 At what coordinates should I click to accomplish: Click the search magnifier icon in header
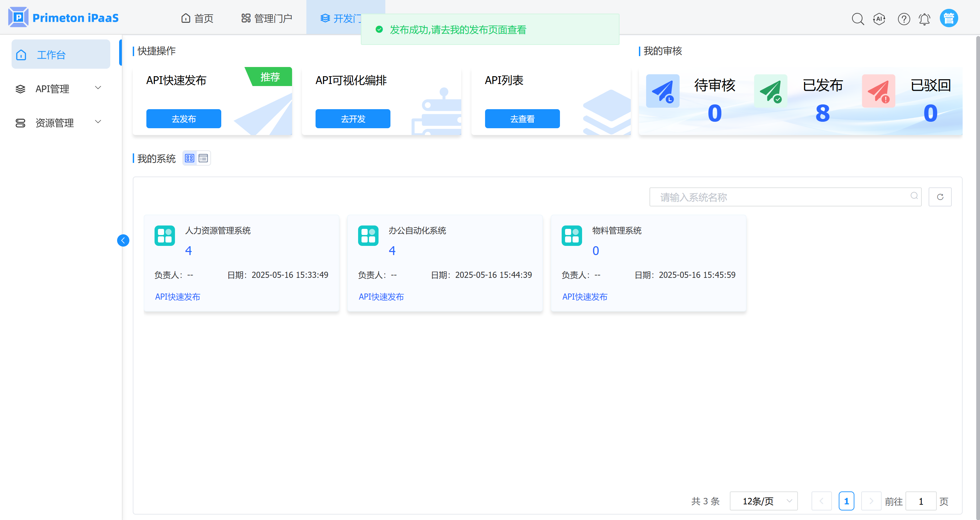pos(857,19)
